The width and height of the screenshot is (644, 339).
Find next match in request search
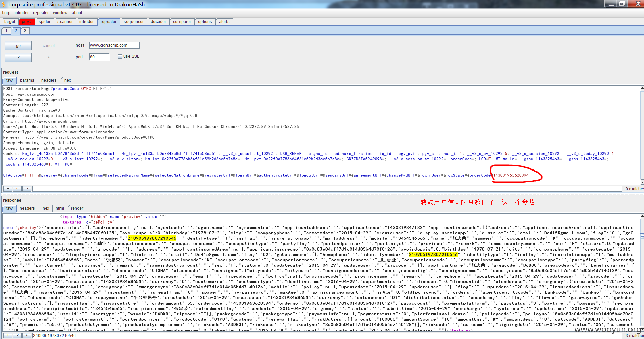point(26,189)
